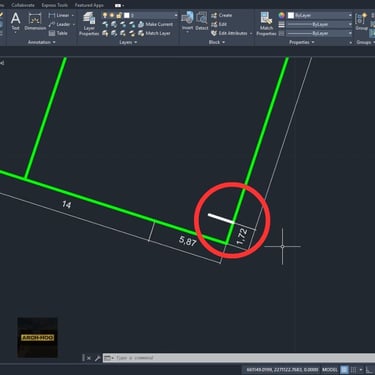The width and height of the screenshot is (375, 375).
Task: Select the Text annotation tool
Action: 15,22
